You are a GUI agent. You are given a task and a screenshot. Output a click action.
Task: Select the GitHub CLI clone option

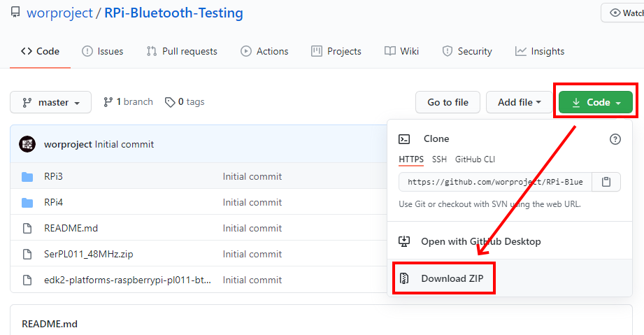[x=475, y=159]
